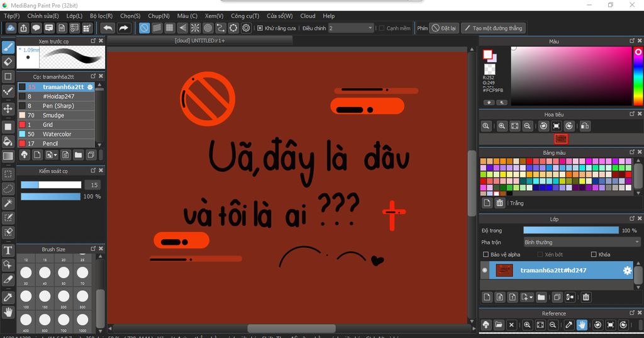Click the brush size slider
The image size is (644, 338).
tap(51, 184)
